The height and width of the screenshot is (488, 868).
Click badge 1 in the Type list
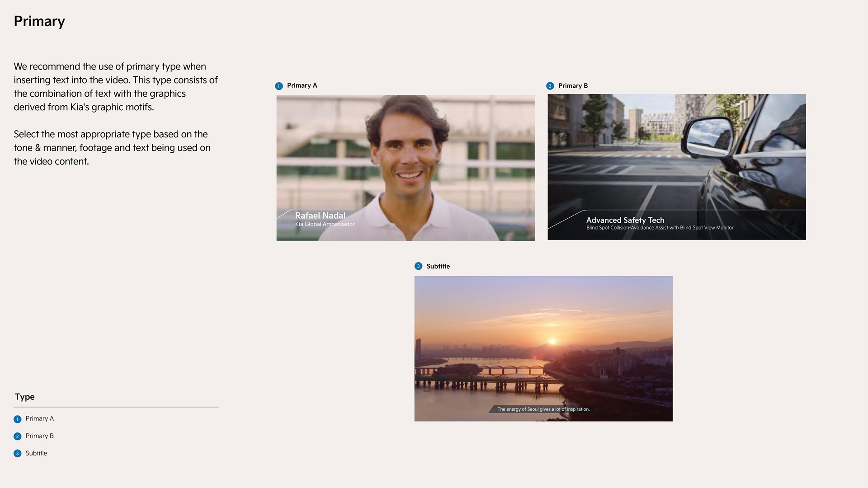click(17, 419)
